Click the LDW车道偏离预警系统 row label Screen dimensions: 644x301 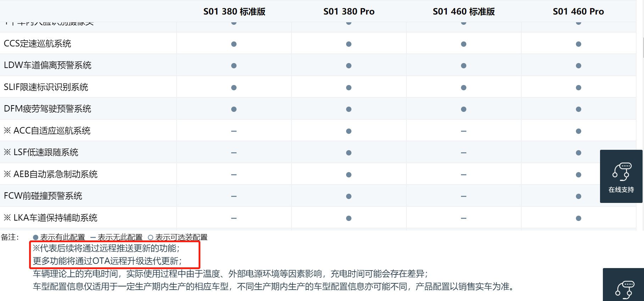[x=48, y=65]
